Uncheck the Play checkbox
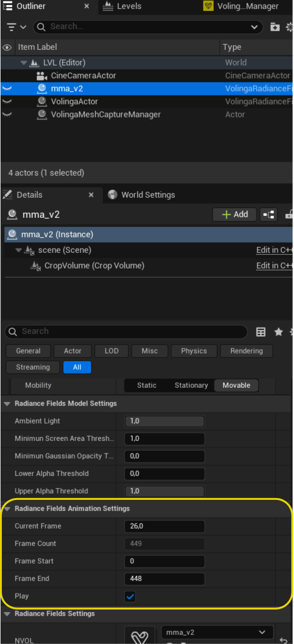Screen dimensions: 294x644 [x=130, y=597]
